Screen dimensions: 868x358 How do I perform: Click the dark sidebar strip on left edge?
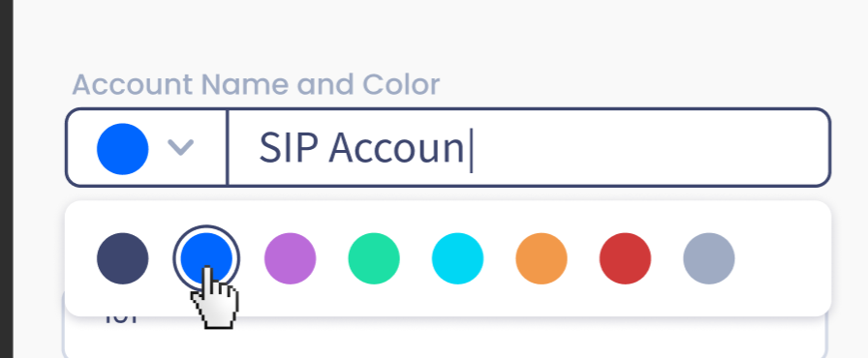[x=6, y=179]
